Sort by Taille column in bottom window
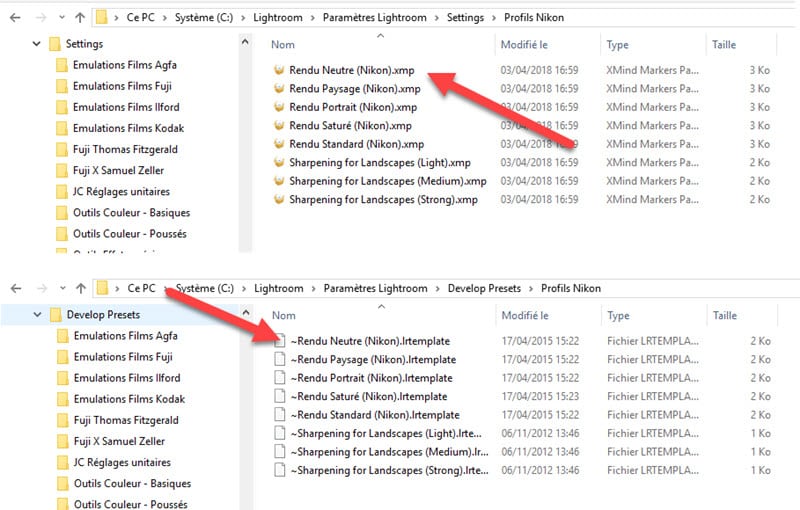 tap(724, 315)
